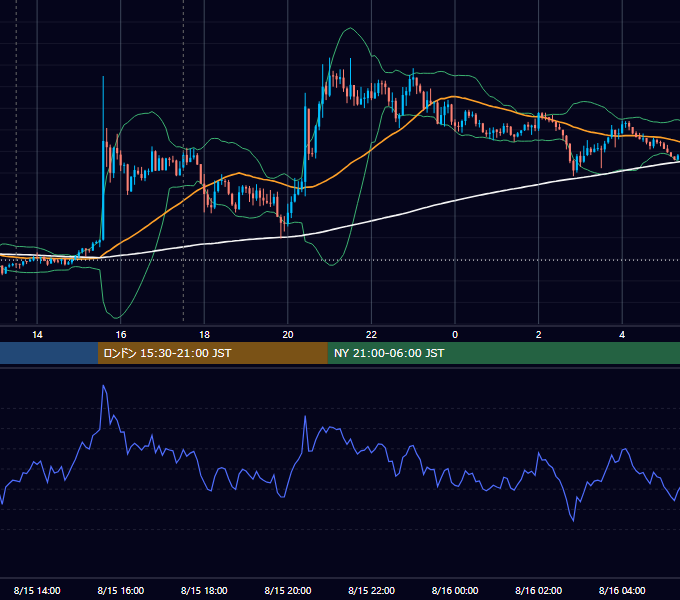Select the 8/16 02:00 date label

(x=538, y=590)
